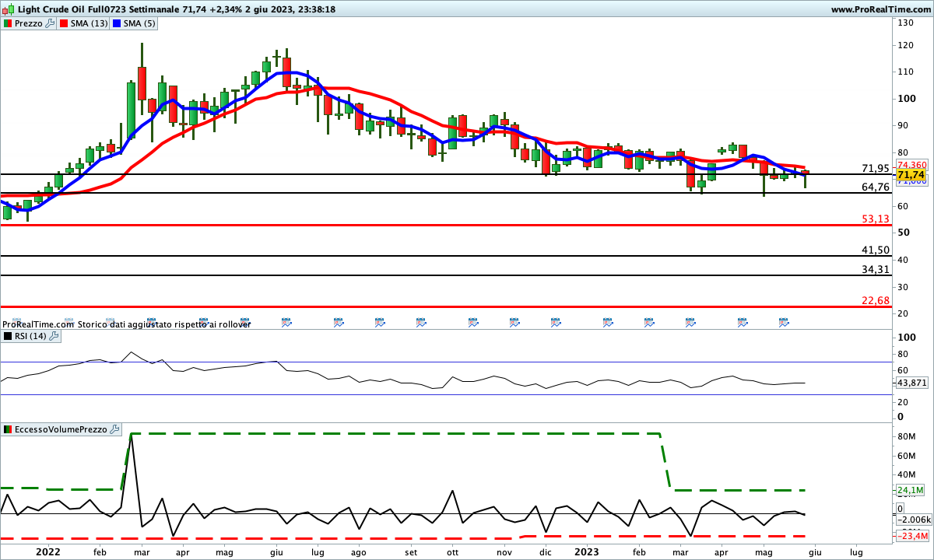
Task: Click the red SMA (13) color swatch
Action: (x=64, y=23)
